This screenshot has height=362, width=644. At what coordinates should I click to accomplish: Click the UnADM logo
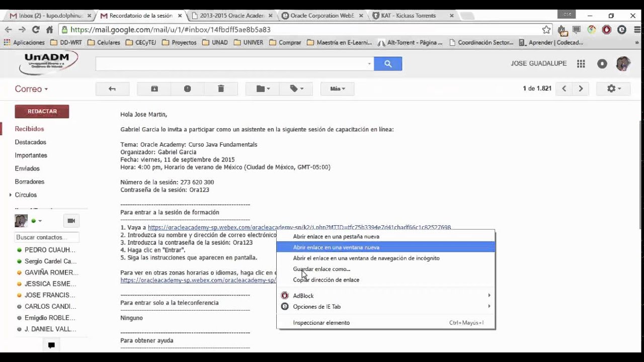point(49,63)
